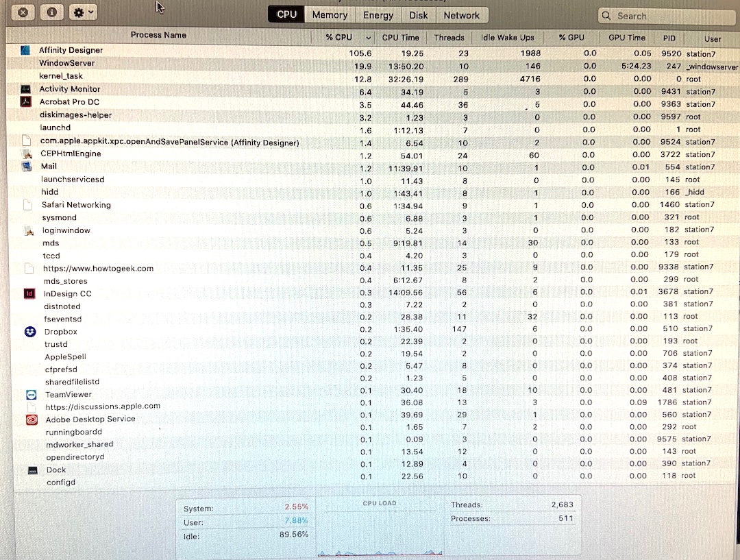Select the diskimages-helper process row
The width and height of the screenshot is (740, 560).
point(373,115)
